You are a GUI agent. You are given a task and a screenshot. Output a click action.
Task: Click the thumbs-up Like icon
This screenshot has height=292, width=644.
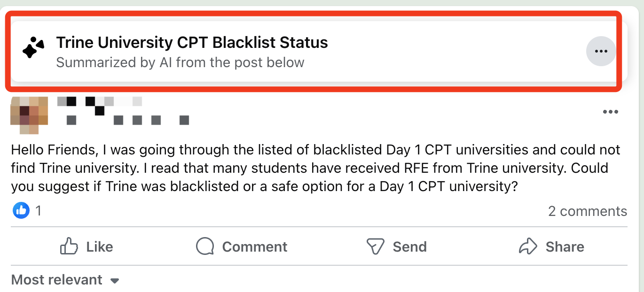[x=69, y=246]
